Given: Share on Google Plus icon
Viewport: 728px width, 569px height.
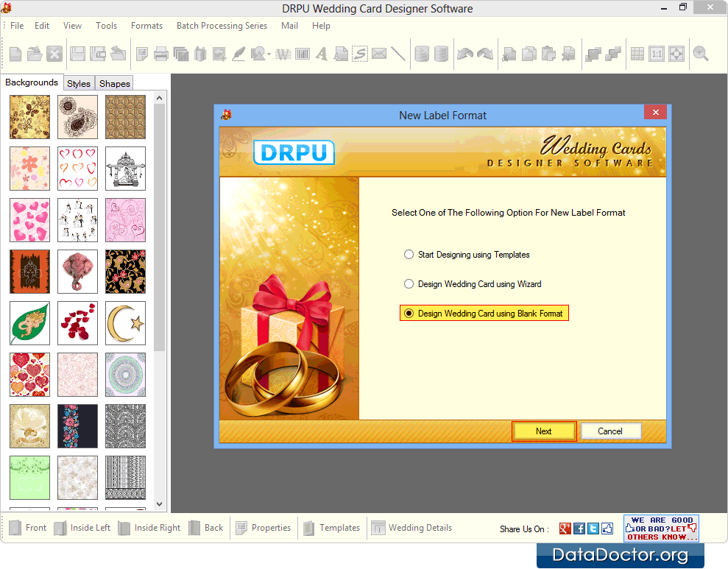Looking at the screenshot, I should click(x=565, y=529).
